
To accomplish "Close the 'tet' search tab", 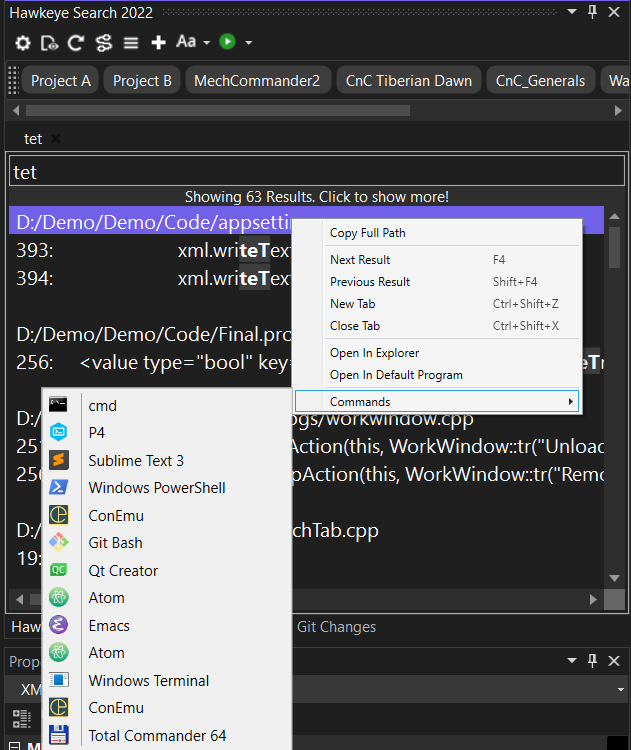I will click(55, 139).
